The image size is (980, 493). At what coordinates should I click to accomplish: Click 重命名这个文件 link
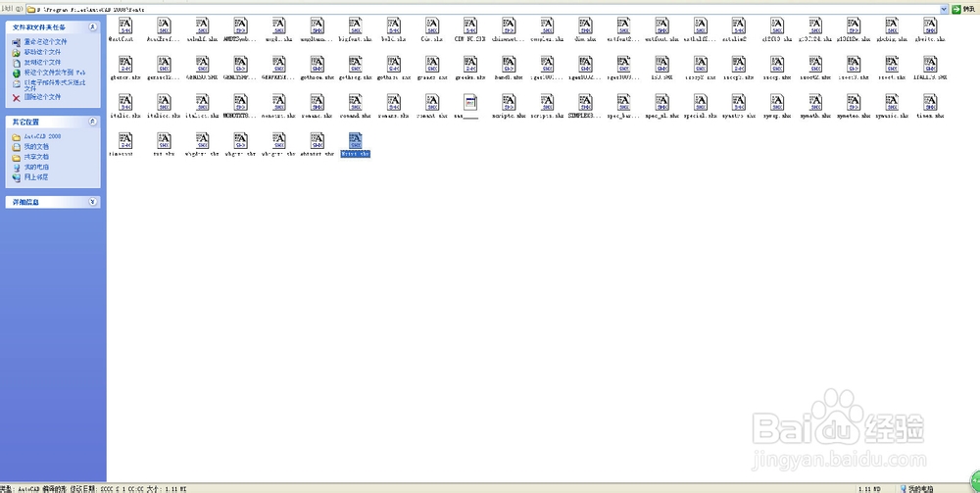point(46,42)
